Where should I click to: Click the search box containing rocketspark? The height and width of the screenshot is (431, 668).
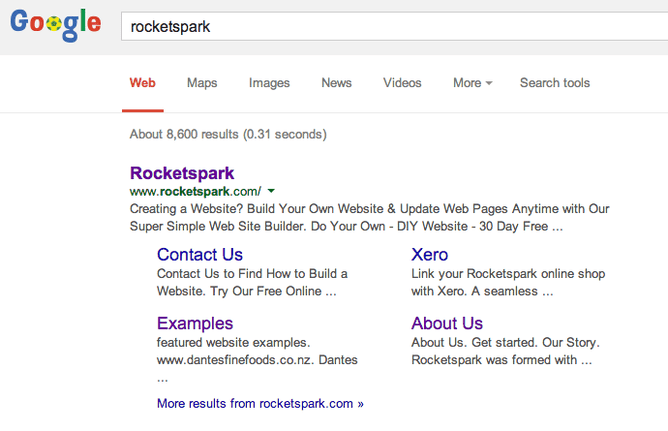pos(390,27)
